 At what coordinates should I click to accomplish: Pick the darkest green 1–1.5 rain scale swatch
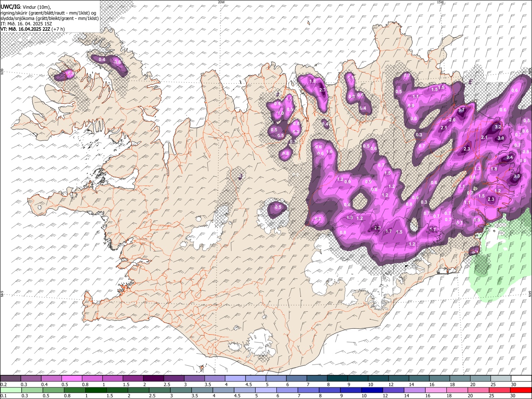(96, 390)
